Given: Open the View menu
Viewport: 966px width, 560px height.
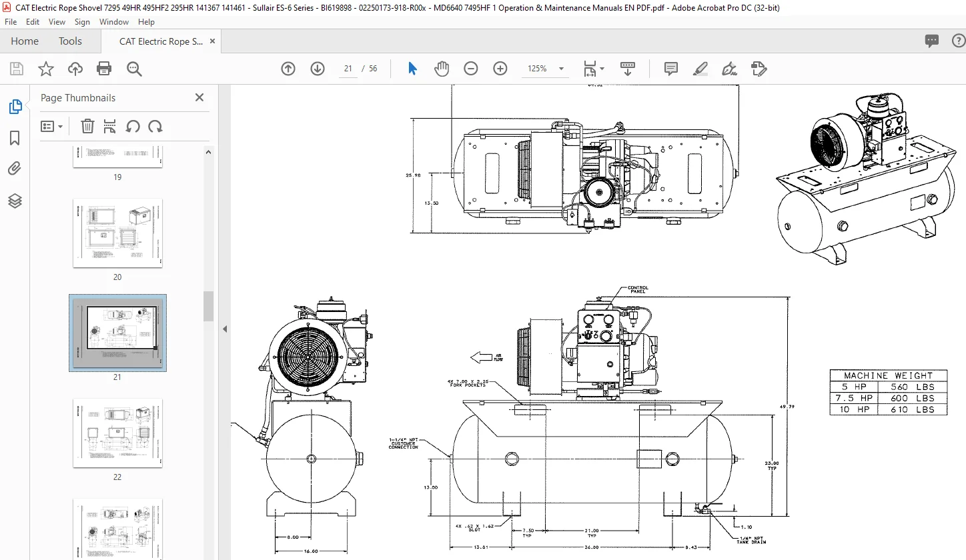Looking at the screenshot, I should tap(57, 22).
